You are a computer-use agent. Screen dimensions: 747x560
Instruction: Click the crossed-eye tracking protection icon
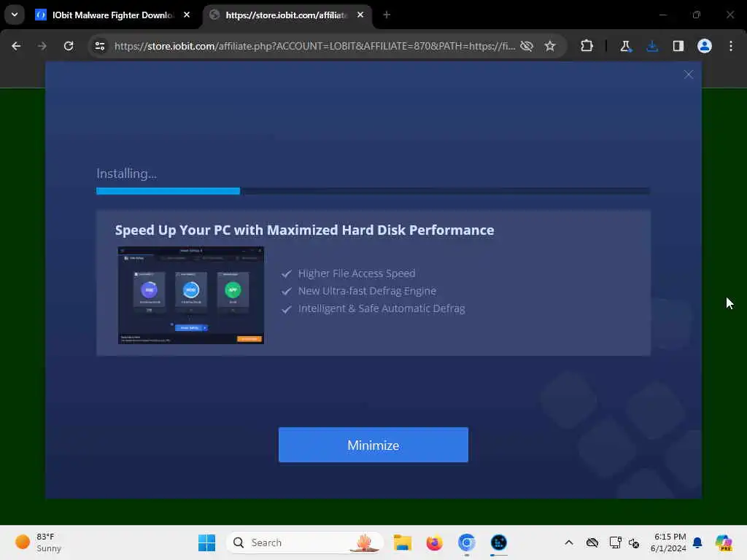pos(527,46)
